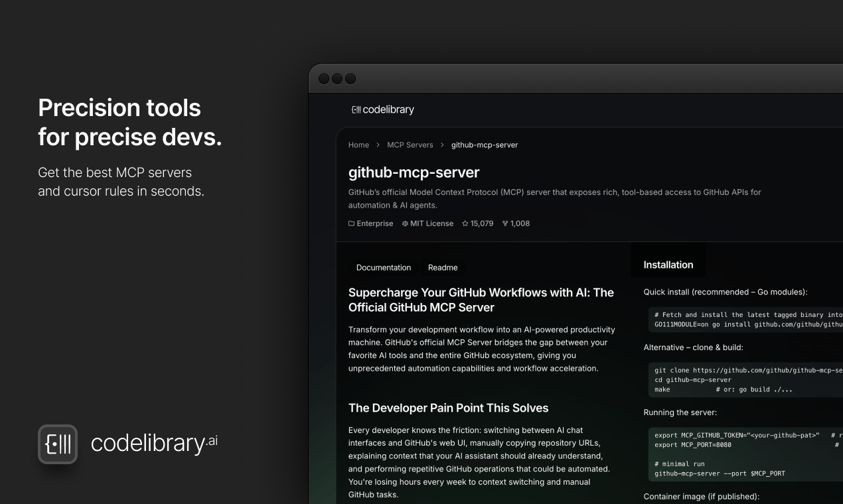The image size is (843, 504).
Task: Click the star icon next to 15,079
Action: click(465, 223)
